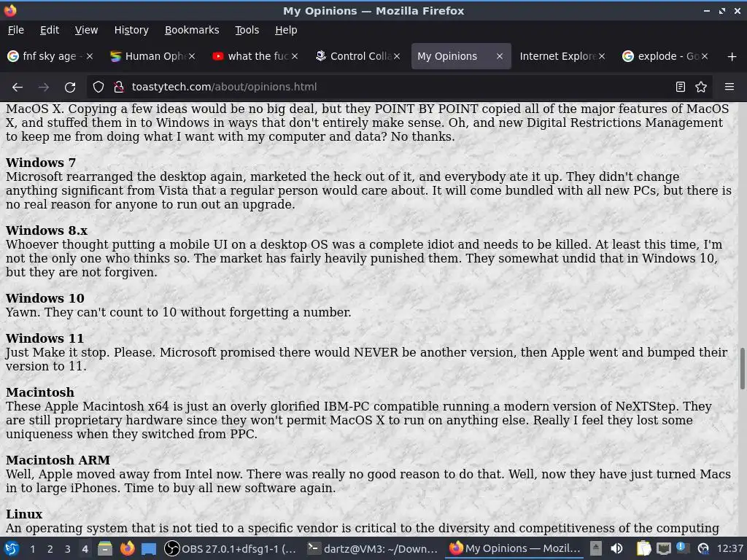
Task: Click the 'Macintosh ARM' heading
Action: pyautogui.click(x=58, y=460)
